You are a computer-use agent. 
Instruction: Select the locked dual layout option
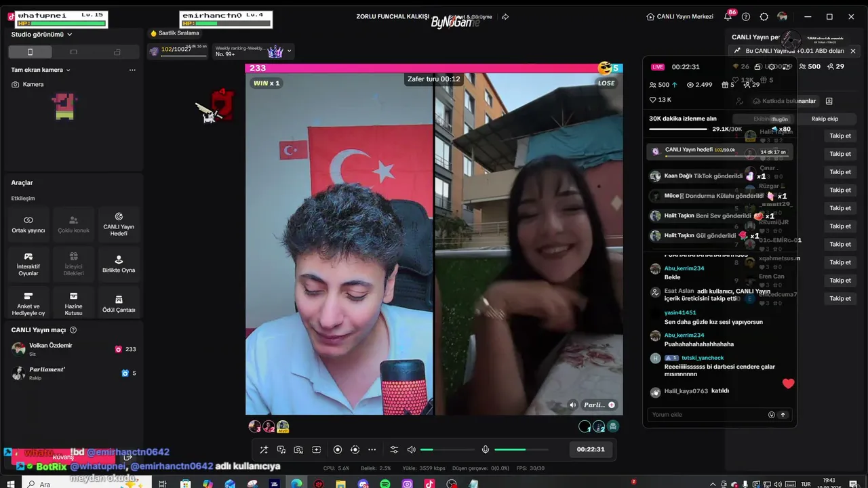click(117, 52)
